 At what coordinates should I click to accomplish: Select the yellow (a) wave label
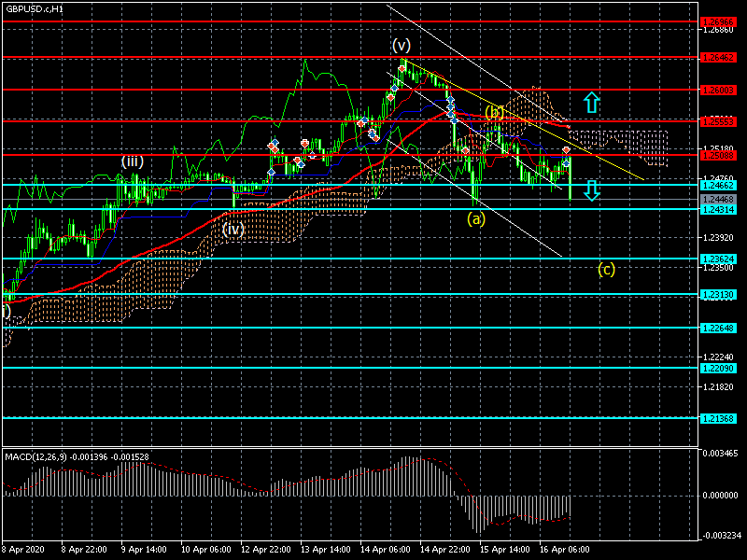click(x=476, y=219)
